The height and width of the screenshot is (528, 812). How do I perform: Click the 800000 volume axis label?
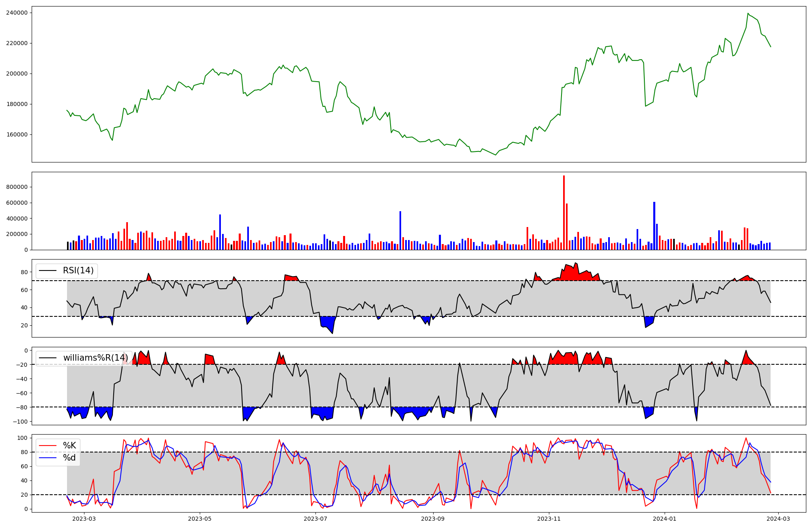[x=17, y=187]
